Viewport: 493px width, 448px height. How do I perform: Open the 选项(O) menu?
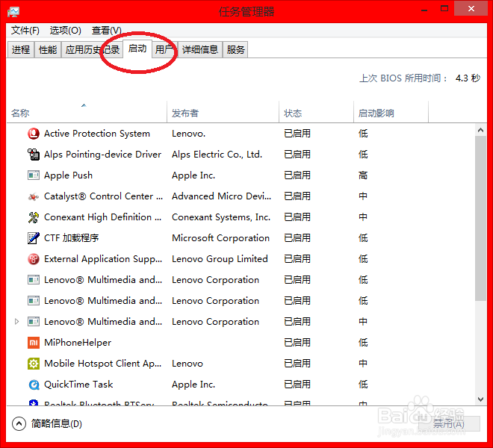[66, 31]
